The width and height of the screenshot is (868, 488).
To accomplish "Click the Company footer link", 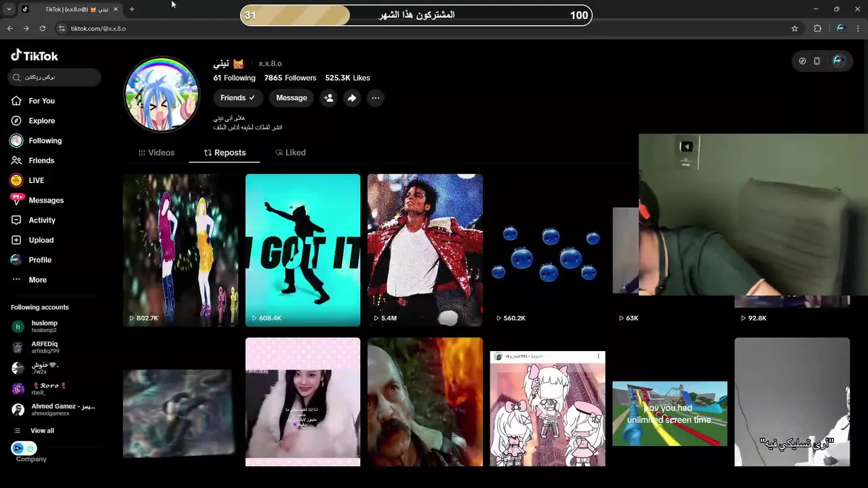I will tap(31, 459).
